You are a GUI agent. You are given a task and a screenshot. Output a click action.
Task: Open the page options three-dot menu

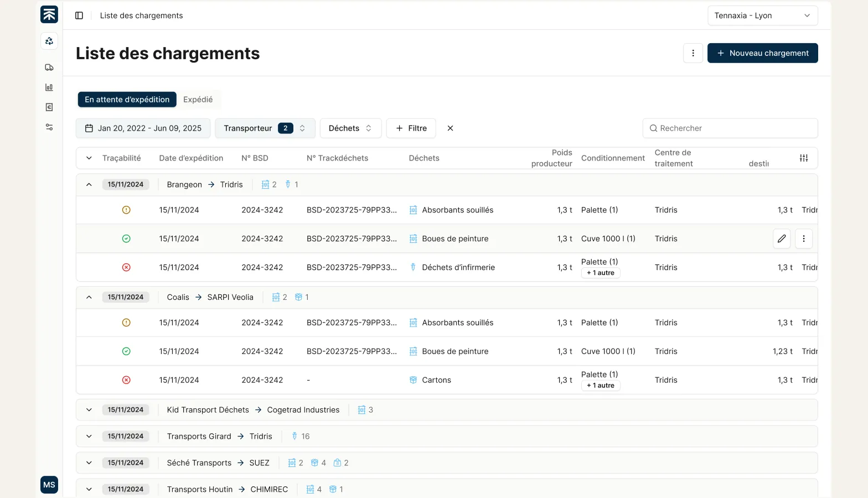(x=693, y=53)
